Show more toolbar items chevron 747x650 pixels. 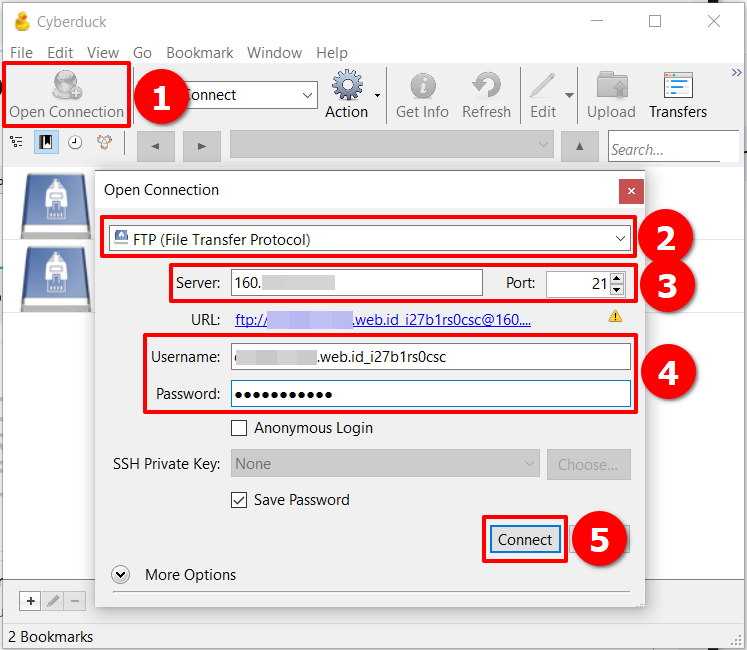point(737,72)
